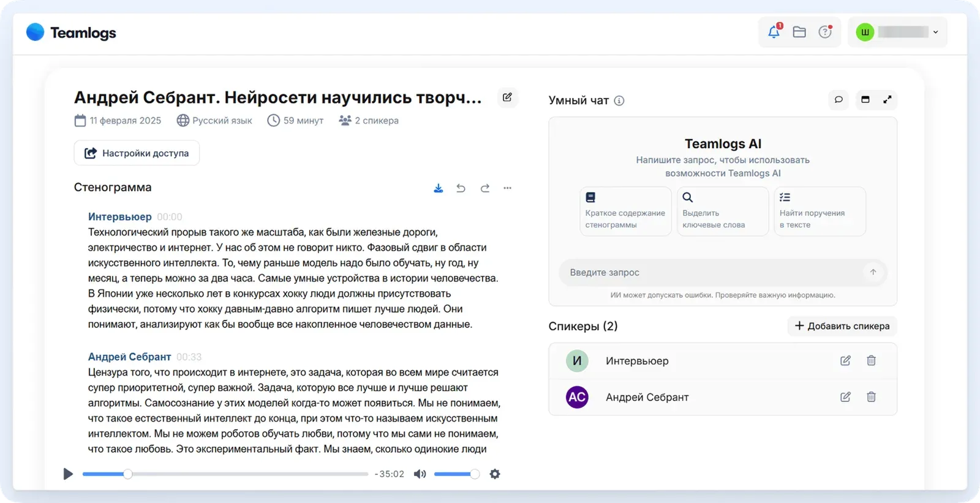Edit the transcript title
This screenshot has width=980, height=503.
pos(507,97)
